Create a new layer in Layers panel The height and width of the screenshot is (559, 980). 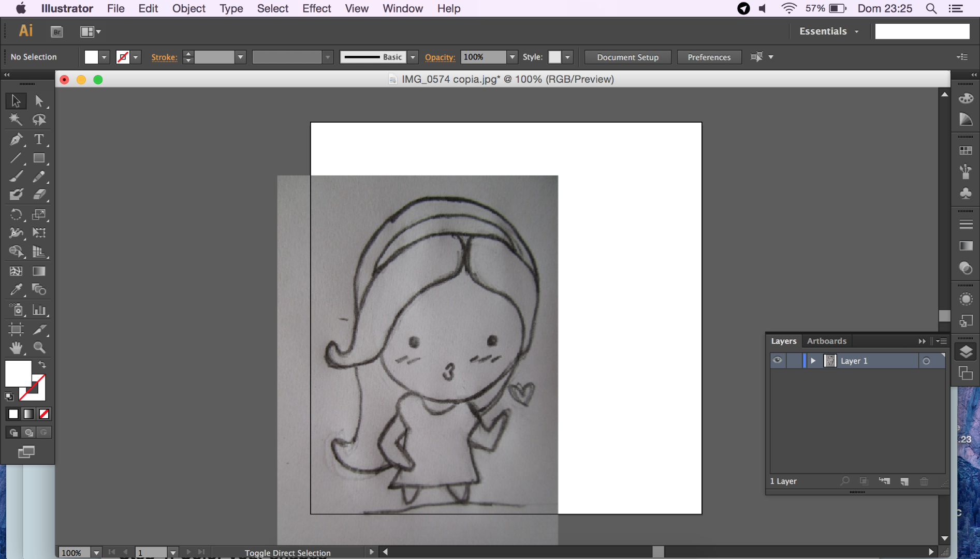pos(904,481)
